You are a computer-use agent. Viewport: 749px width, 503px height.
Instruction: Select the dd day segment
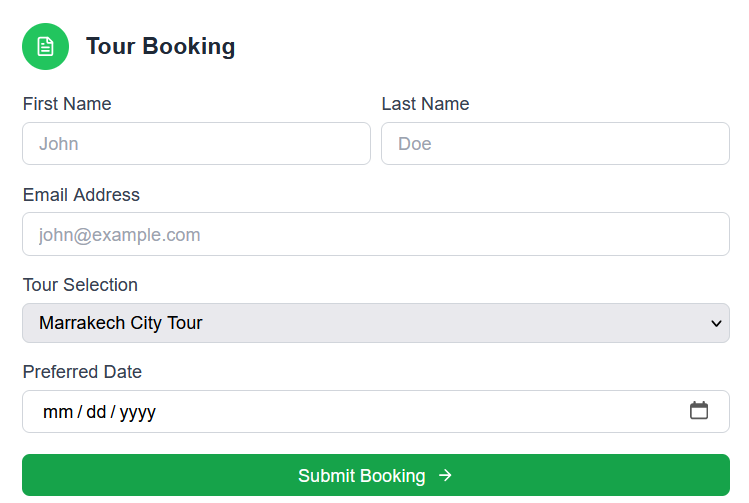[x=96, y=412]
